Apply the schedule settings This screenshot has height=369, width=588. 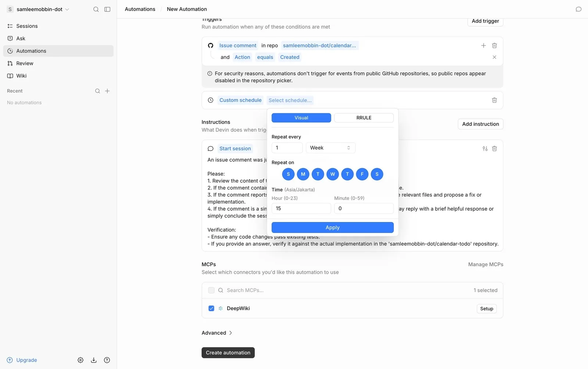tap(333, 228)
